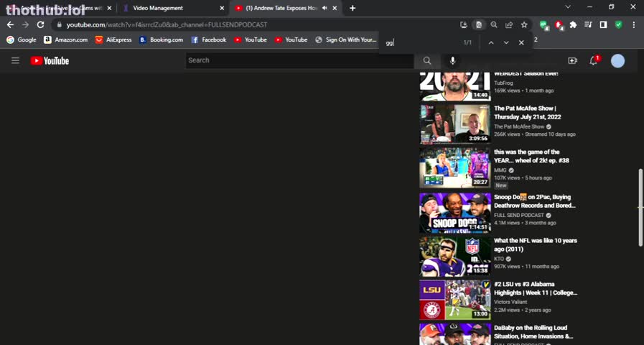Screen dimensions: 644x345
Task: Open the Booking.com bookmark
Action: [161, 40]
